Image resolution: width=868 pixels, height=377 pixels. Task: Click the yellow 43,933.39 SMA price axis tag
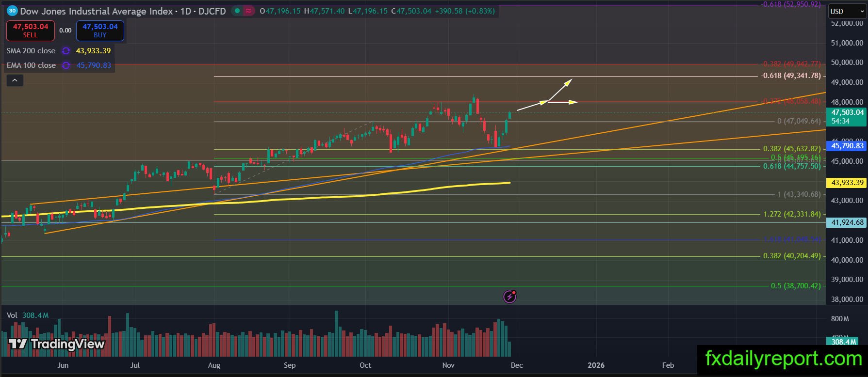[847, 183]
